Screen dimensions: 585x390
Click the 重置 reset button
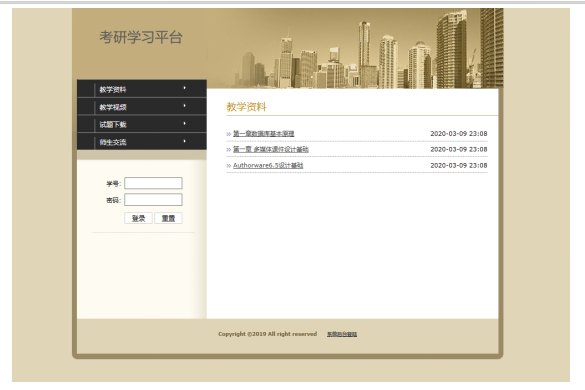pos(168,218)
